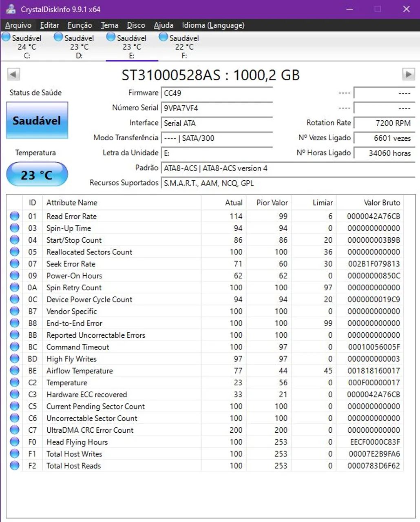The height and width of the screenshot is (522, 420).
Task: Click raw value 00010056005F
Action: pyautogui.click(x=374, y=347)
